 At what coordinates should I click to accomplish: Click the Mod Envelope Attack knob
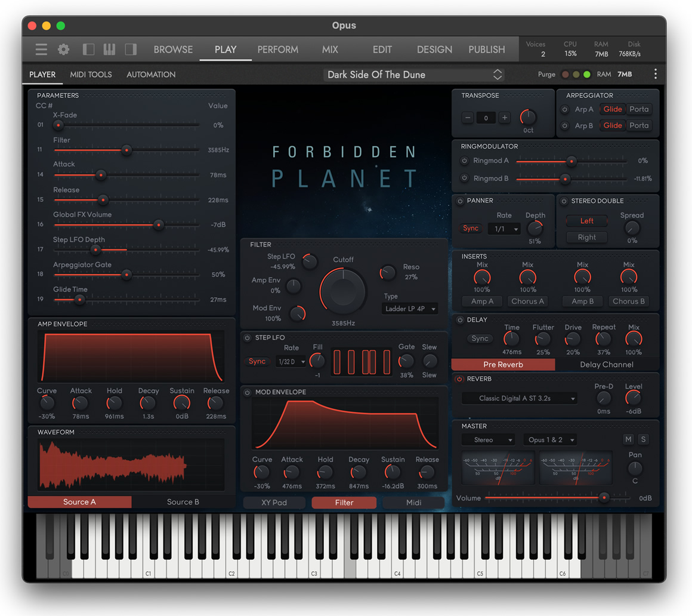point(291,473)
